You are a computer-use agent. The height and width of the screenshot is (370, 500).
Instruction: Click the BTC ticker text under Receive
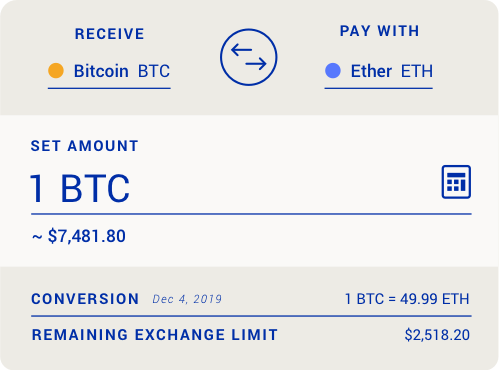(154, 71)
